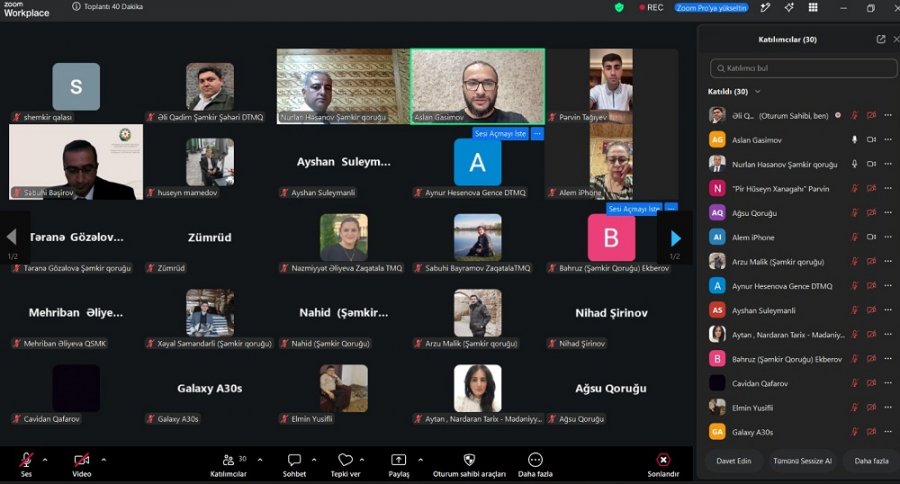The width and height of the screenshot is (900, 484).
Task: Expand options arrow next to Katılımcılar
Action: tap(260, 460)
